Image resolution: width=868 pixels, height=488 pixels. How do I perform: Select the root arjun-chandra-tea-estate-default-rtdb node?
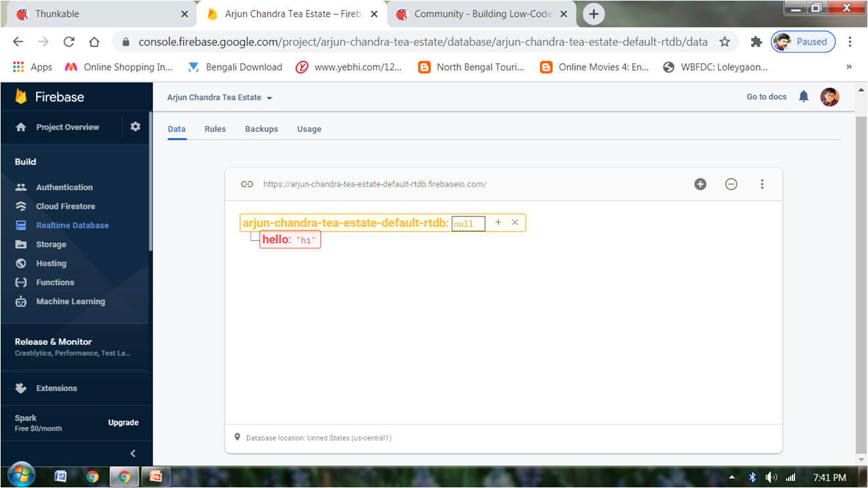[345, 223]
